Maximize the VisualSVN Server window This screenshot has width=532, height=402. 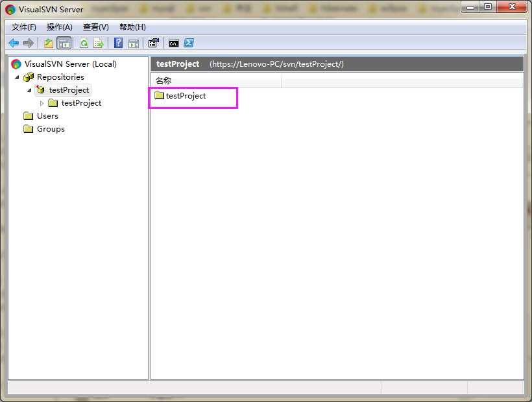(488, 7)
